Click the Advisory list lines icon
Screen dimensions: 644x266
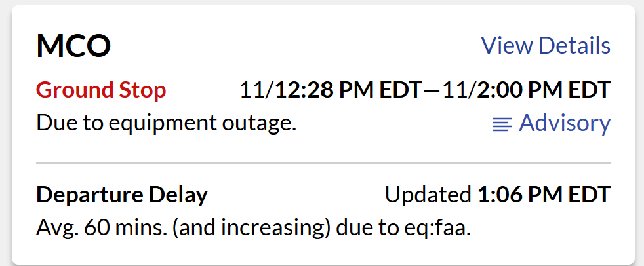pos(502,124)
